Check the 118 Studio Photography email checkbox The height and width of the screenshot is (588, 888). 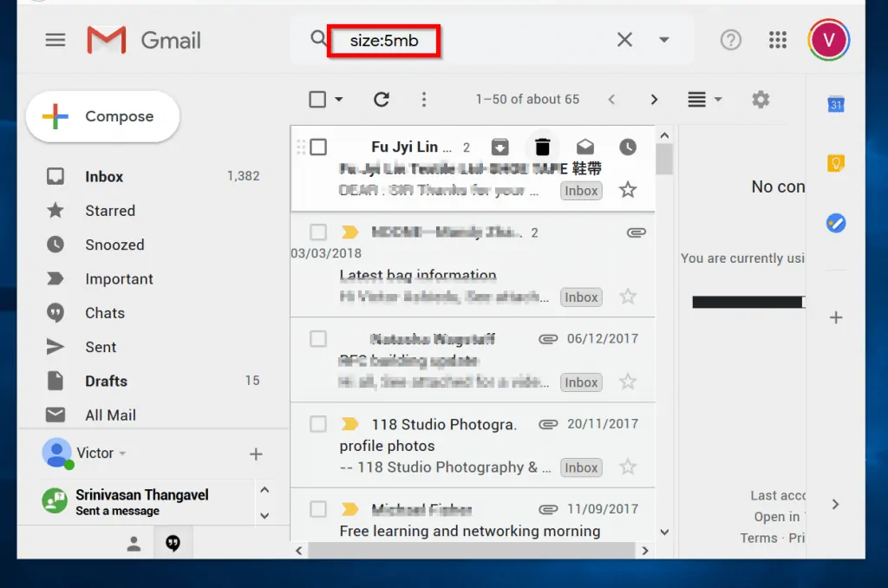(x=317, y=424)
